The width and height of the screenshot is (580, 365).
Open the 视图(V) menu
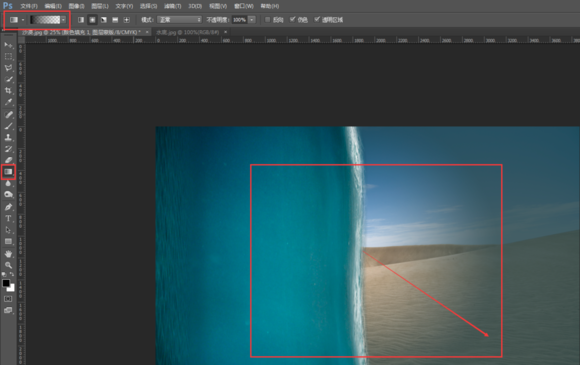(218, 6)
